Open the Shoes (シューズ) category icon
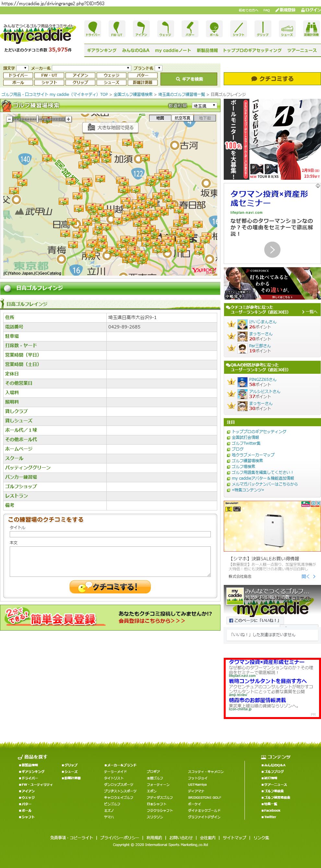Viewport: 321px width, 868px height. coord(287,29)
